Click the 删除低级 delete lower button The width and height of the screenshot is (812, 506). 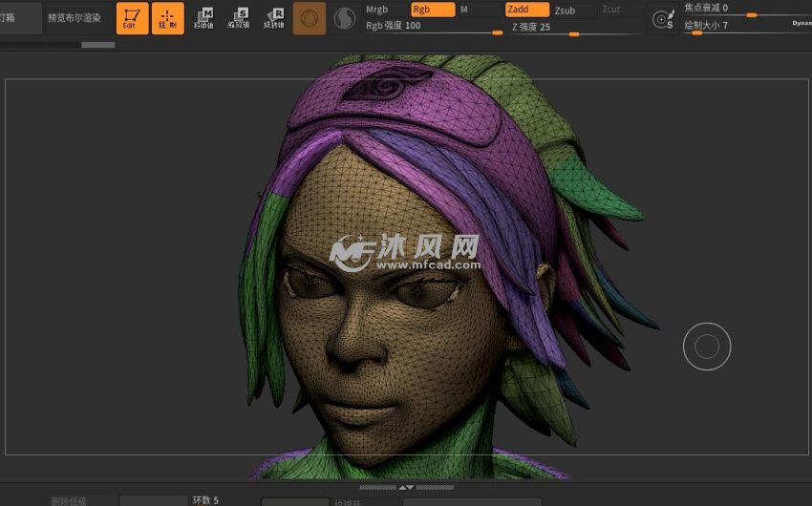tap(69, 501)
